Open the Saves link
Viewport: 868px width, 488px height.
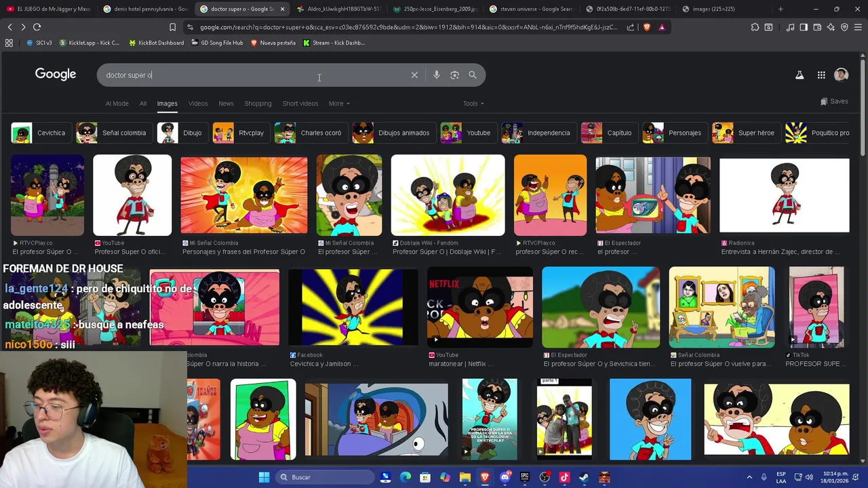pyautogui.click(x=834, y=102)
